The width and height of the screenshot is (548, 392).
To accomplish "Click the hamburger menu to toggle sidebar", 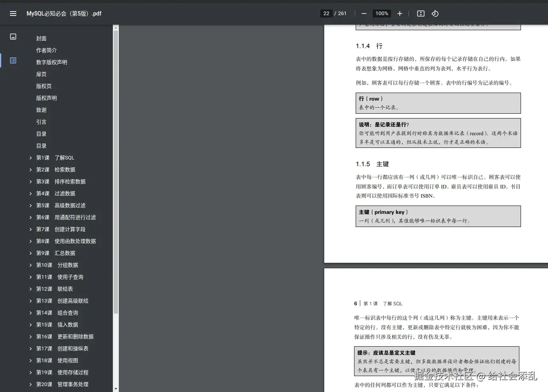I will point(13,14).
